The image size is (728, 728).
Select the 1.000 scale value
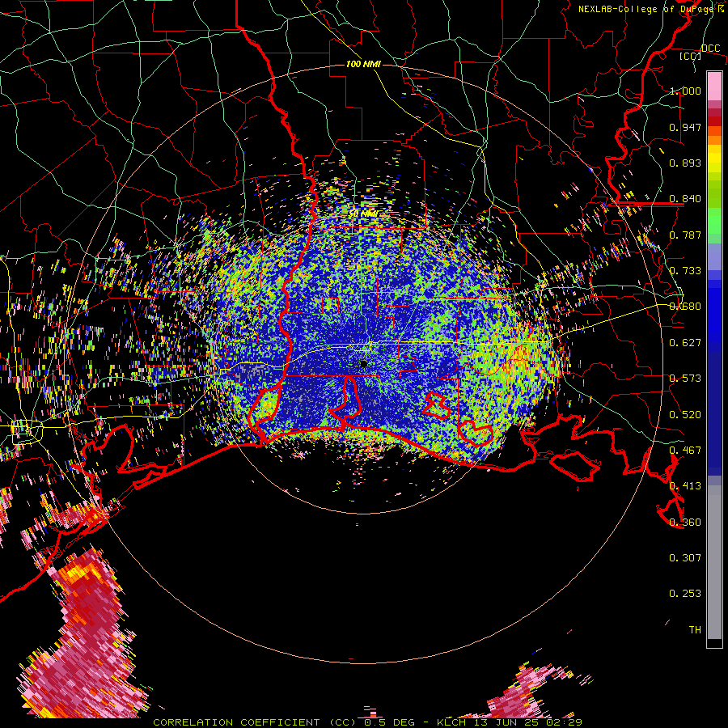click(685, 91)
